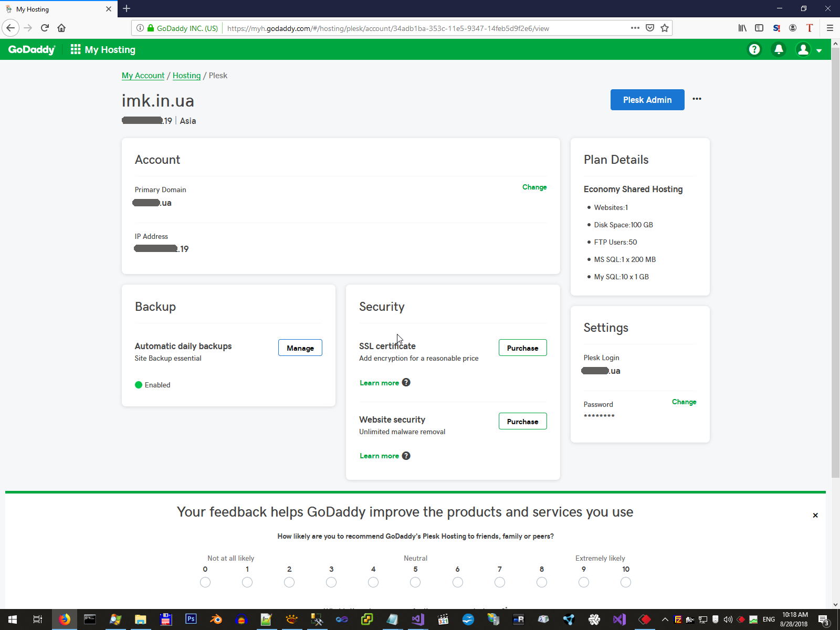Select rating 4 in the feedback survey

pyautogui.click(x=373, y=582)
